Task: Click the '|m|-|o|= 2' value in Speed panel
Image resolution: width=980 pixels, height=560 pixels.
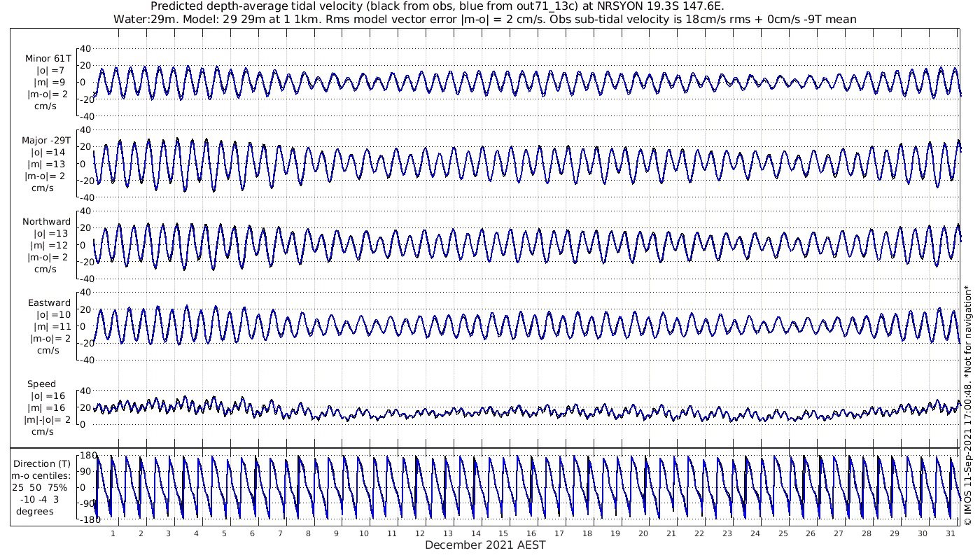Action: click(46, 419)
